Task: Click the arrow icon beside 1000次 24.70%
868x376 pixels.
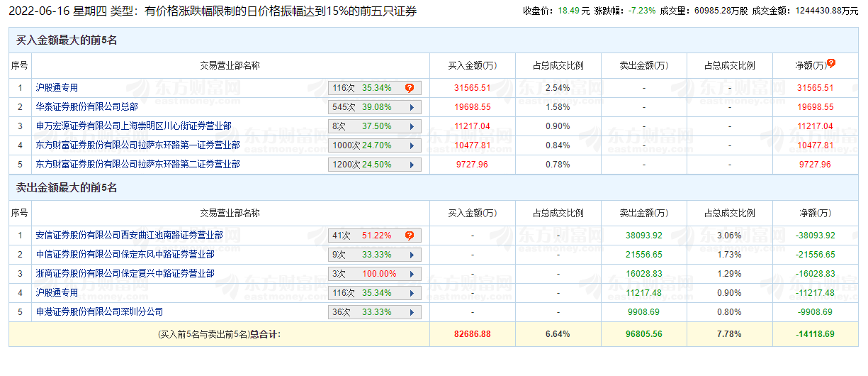Action: (412, 145)
